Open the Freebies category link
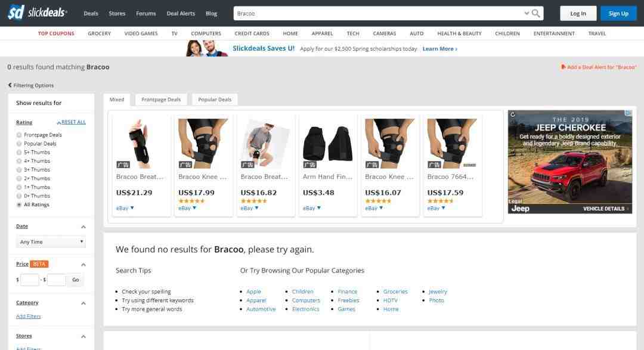644x350 pixels. click(x=348, y=301)
